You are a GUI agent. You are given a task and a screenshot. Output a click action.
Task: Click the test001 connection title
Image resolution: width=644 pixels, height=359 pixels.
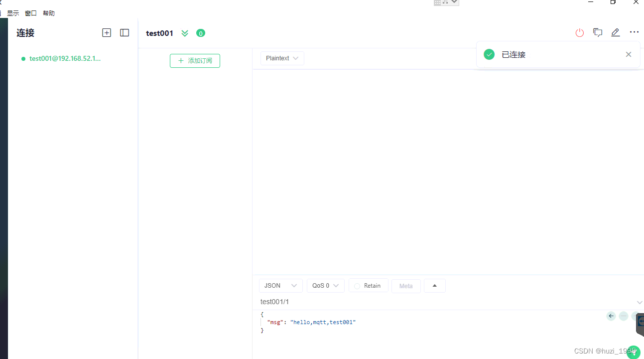click(159, 33)
